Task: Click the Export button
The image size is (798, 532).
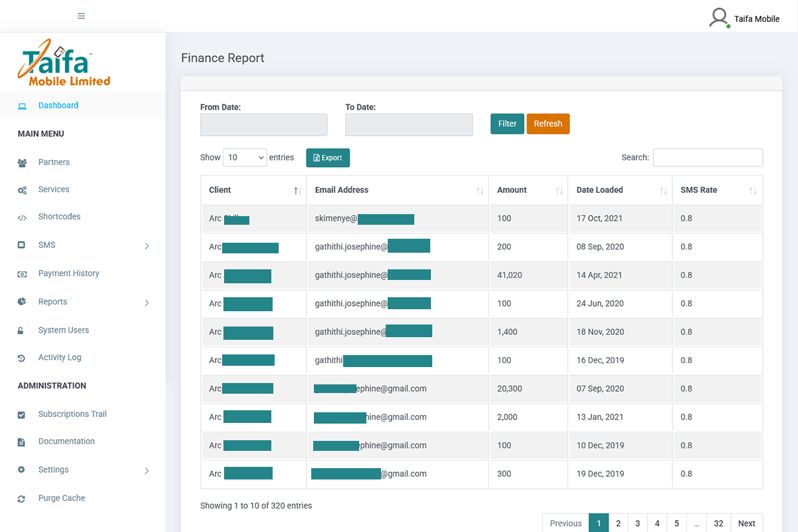Action: click(x=327, y=158)
